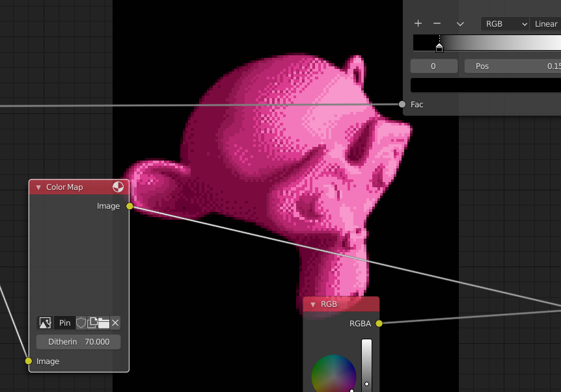Click the RGB node title text

tap(329, 304)
